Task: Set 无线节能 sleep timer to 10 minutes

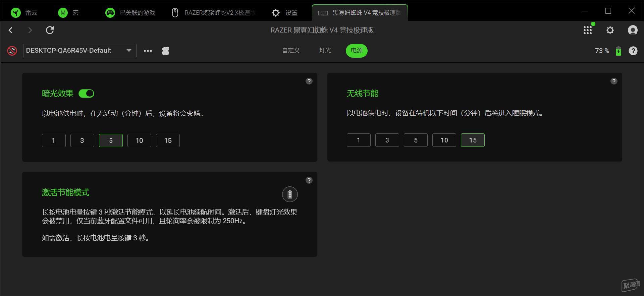Action: pos(444,140)
